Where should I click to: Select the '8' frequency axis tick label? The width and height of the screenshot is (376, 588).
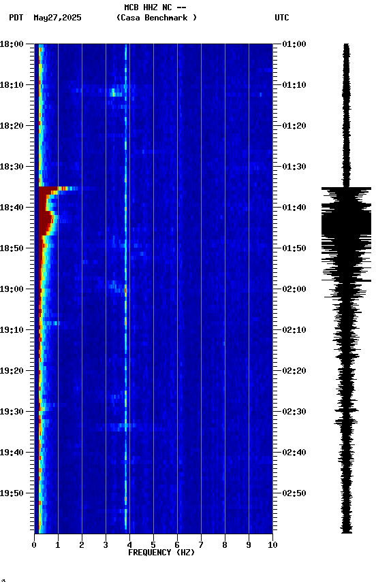(x=225, y=545)
